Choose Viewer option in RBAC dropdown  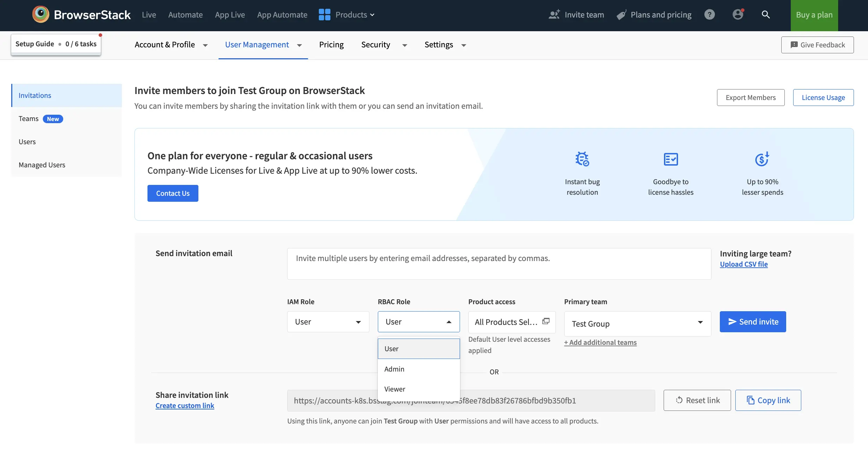click(x=395, y=389)
